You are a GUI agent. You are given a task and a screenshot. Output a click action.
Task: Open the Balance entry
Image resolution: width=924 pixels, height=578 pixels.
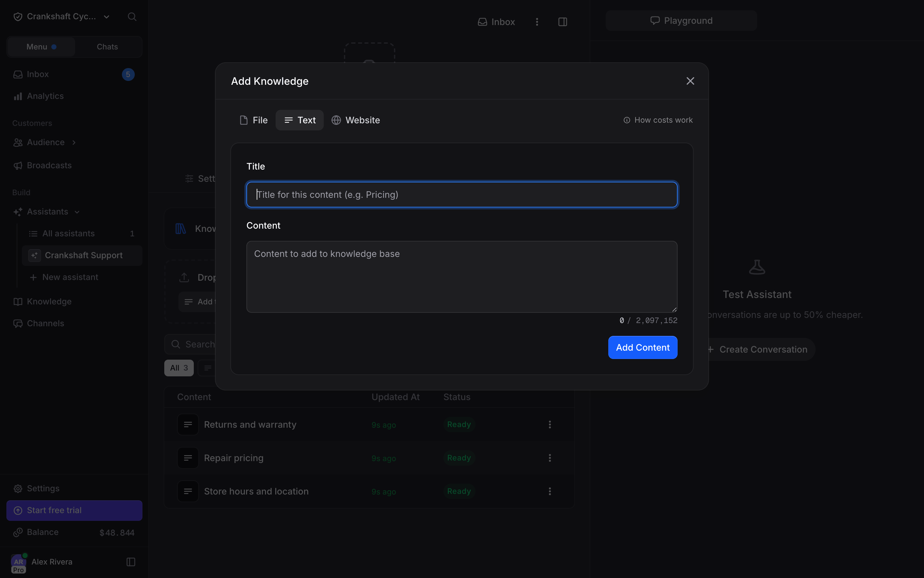(74, 532)
